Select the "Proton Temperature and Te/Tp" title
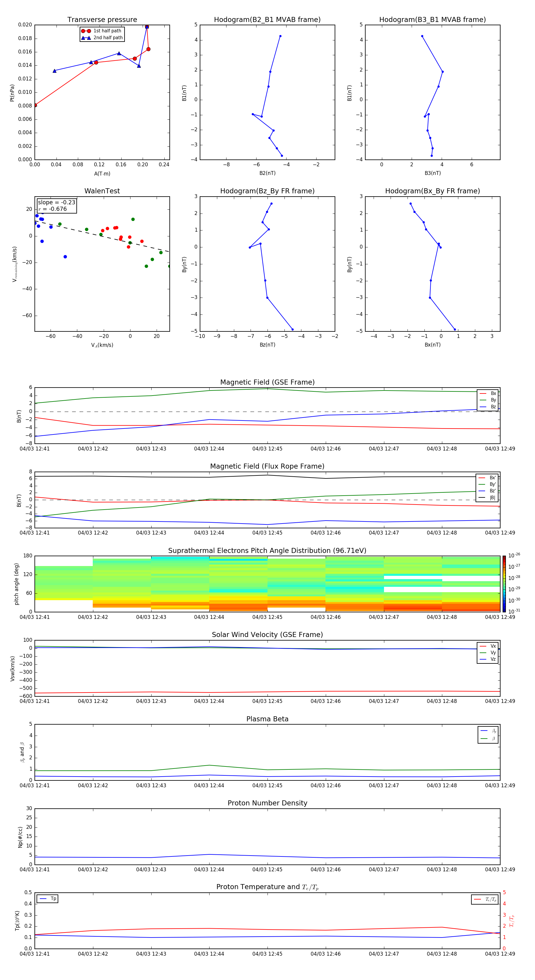Image resolution: width=535 pixels, height=980 pixels. tap(267, 887)
